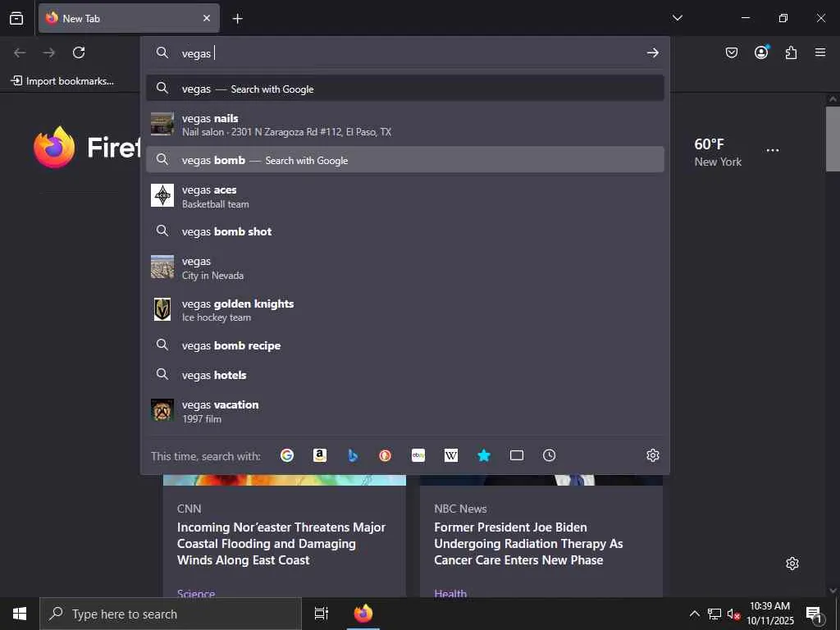Click the Firefox View icon

tap(16, 18)
